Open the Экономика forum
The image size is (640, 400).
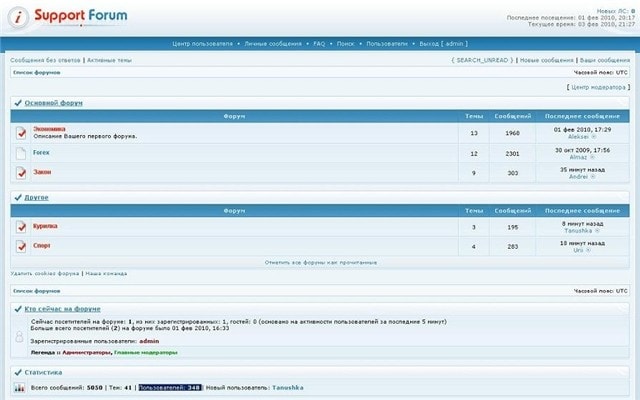tap(49, 129)
